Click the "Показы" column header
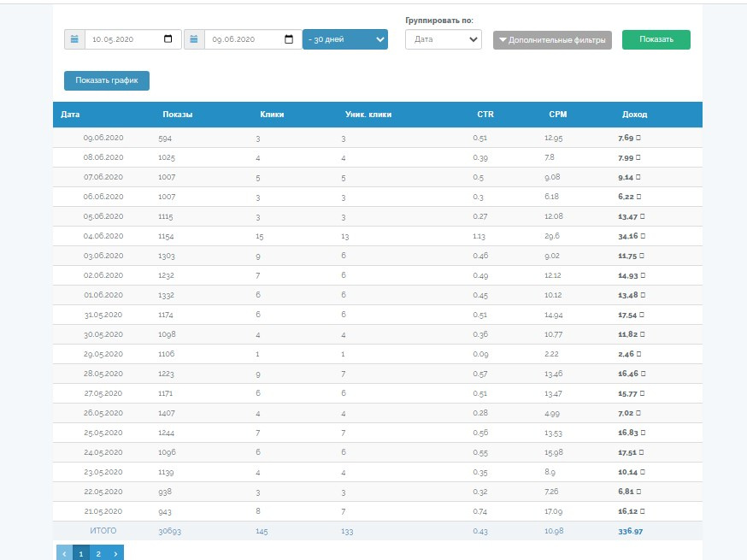The image size is (747, 560). pos(177,115)
